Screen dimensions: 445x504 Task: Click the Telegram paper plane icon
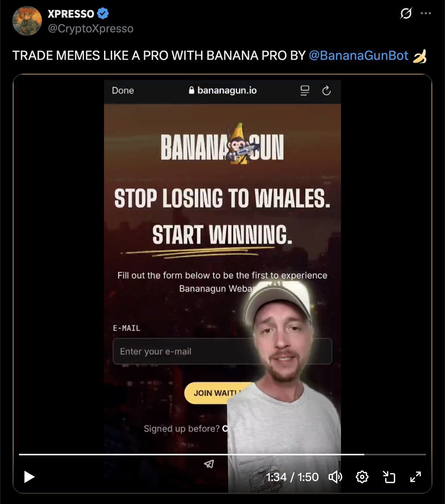[209, 463]
